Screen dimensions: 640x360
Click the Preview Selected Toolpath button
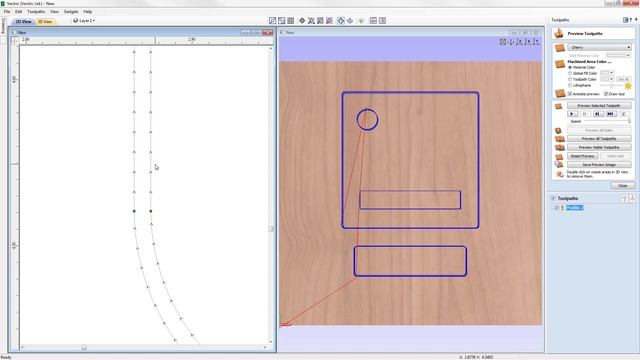point(599,106)
